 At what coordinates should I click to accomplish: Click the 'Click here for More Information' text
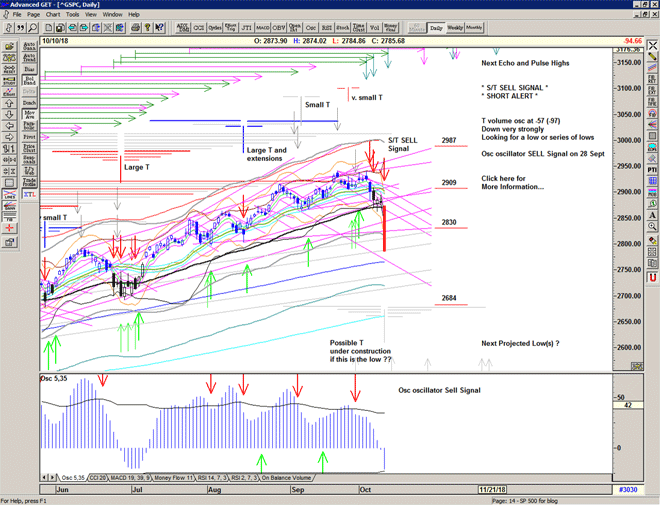(512, 182)
